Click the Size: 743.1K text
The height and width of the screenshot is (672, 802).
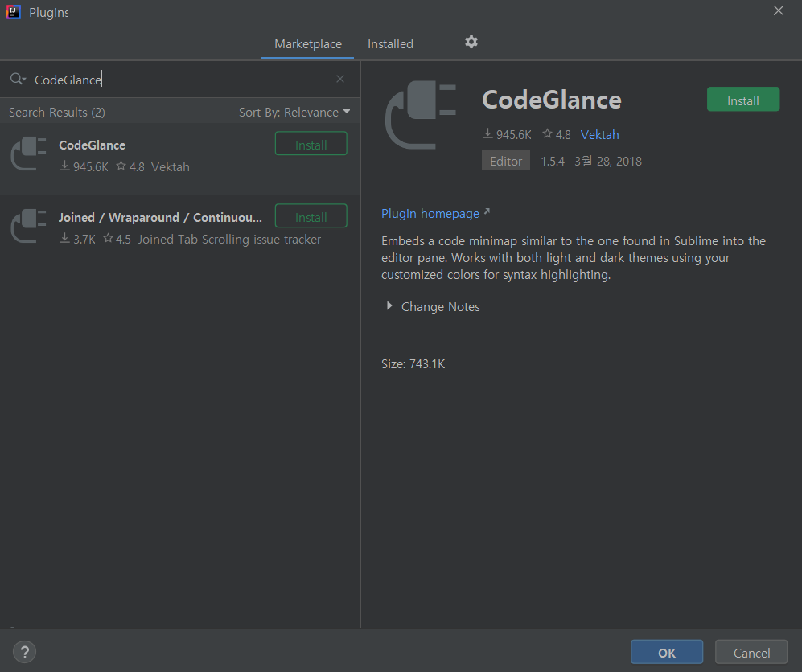tap(413, 364)
